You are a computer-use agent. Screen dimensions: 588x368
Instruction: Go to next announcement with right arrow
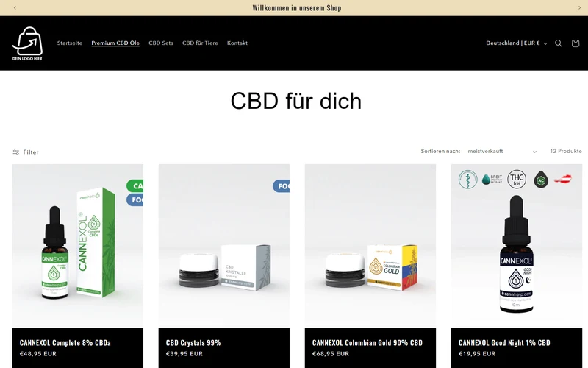click(x=579, y=7)
